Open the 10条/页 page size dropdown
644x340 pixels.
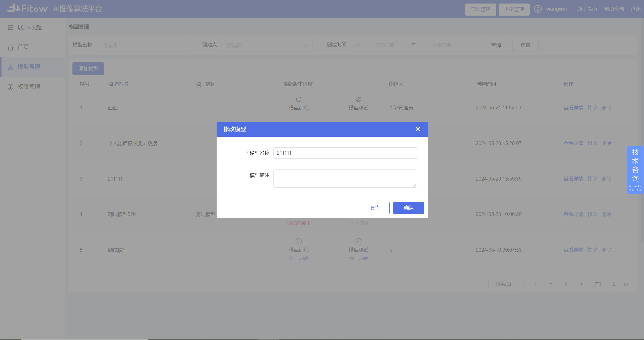506,284
